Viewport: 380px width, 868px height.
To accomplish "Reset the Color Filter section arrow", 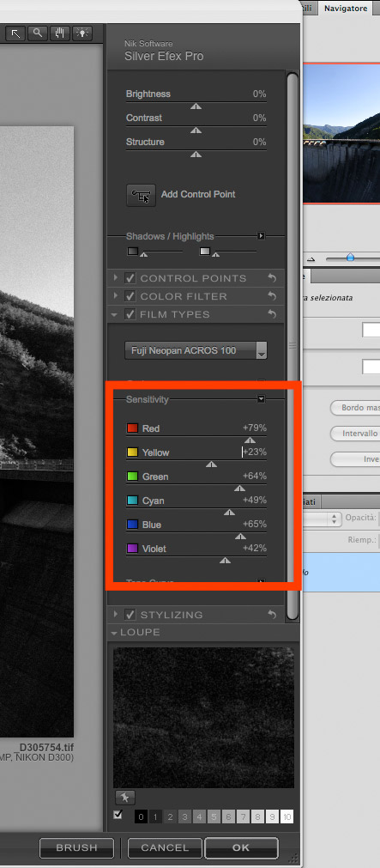I will pos(272,297).
